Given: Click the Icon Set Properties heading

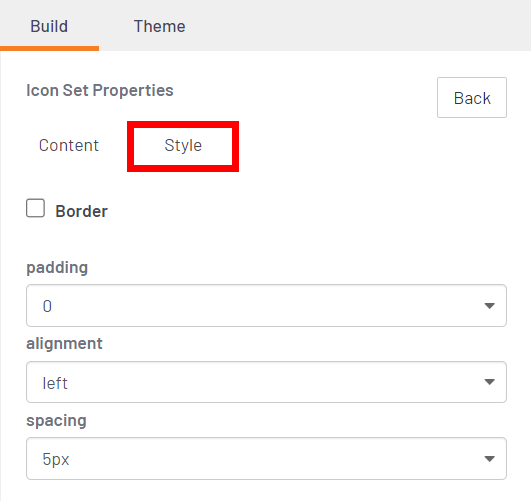Looking at the screenshot, I should tap(100, 90).
